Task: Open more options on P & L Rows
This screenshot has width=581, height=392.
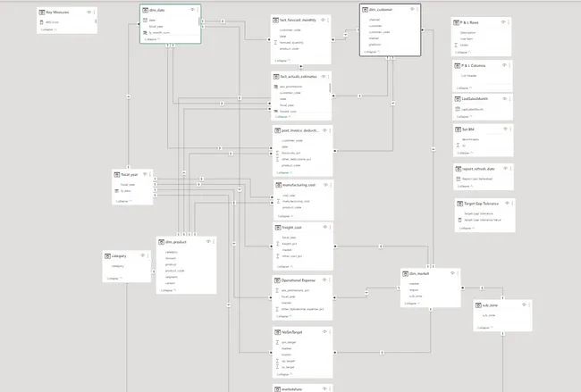Action: 510,21
